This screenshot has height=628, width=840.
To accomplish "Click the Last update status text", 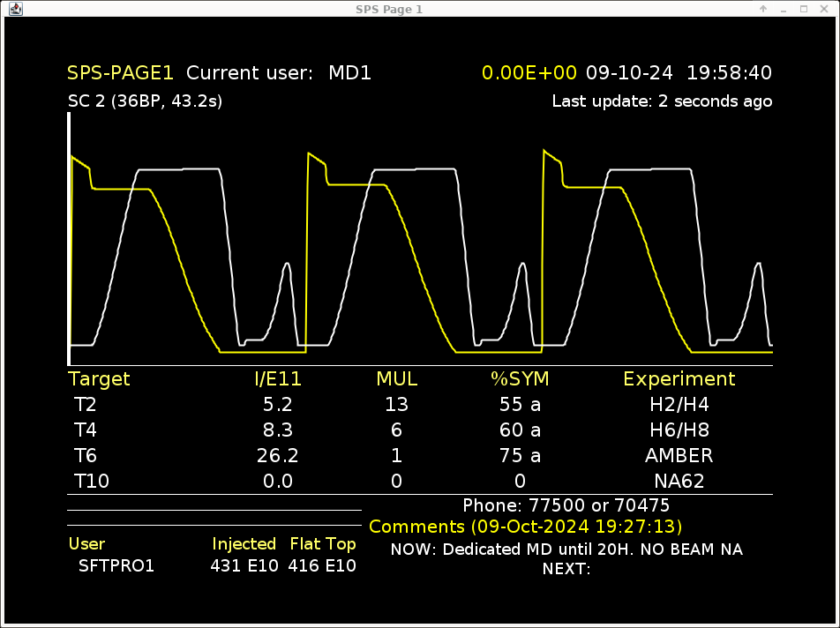I will tap(662, 101).
